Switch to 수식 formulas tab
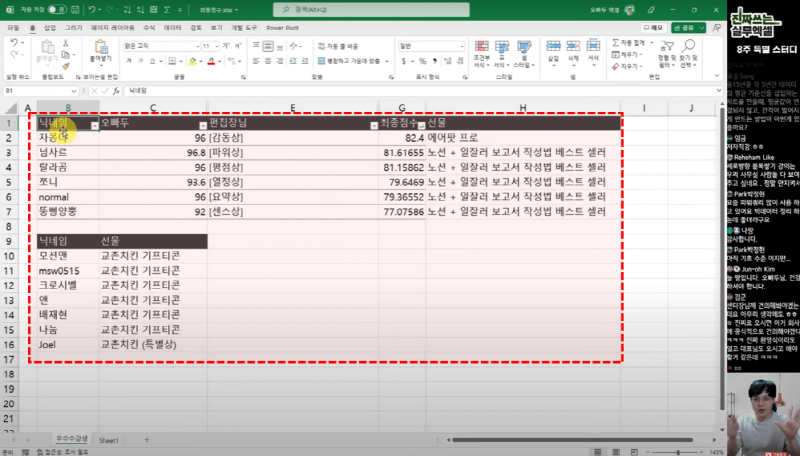This screenshot has height=456, width=800. 149,28
